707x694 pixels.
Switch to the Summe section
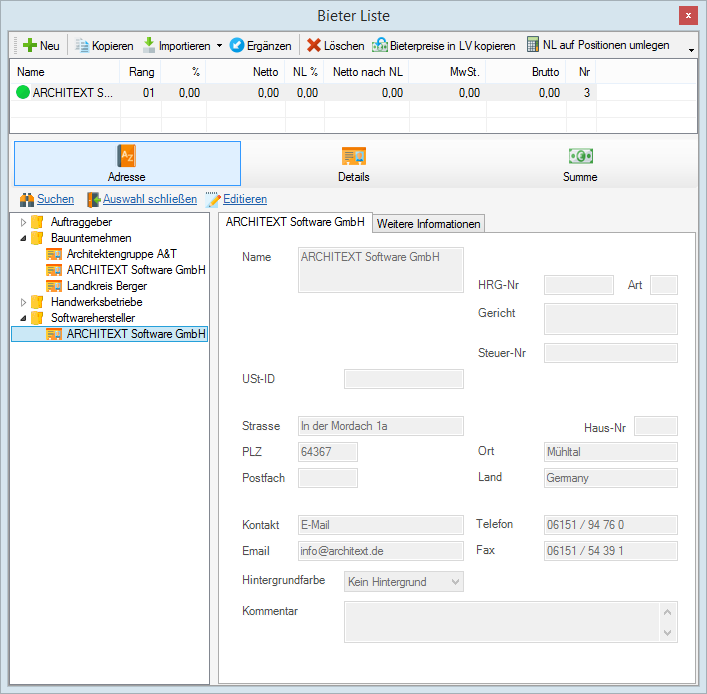point(580,163)
